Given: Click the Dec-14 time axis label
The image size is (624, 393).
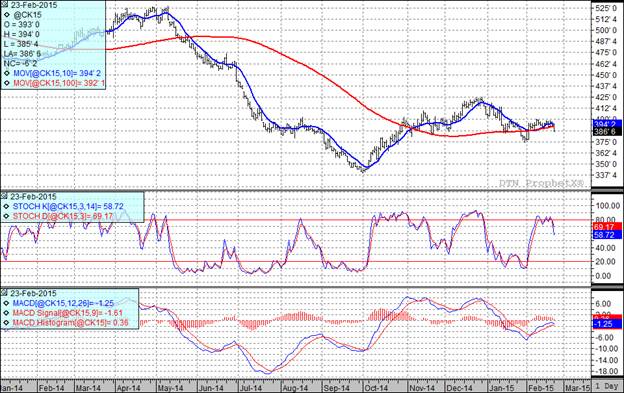Looking at the screenshot, I should click(x=459, y=387).
